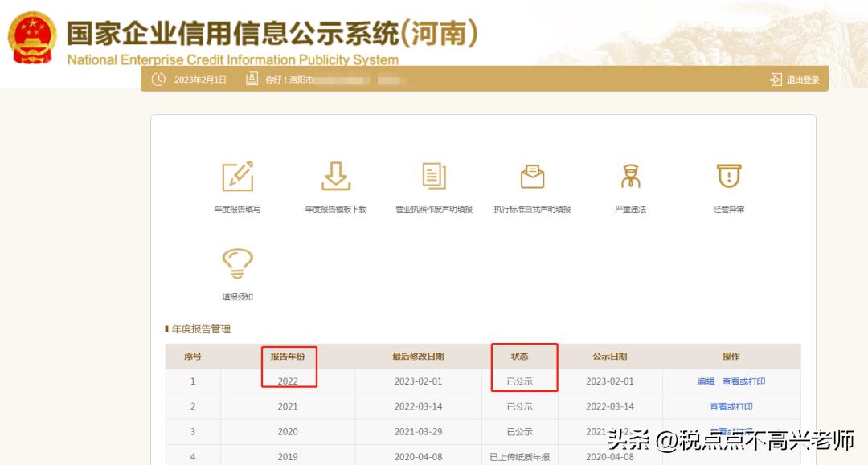
Task: Open the 营业执照作废声明填报 document icon
Action: (x=434, y=177)
